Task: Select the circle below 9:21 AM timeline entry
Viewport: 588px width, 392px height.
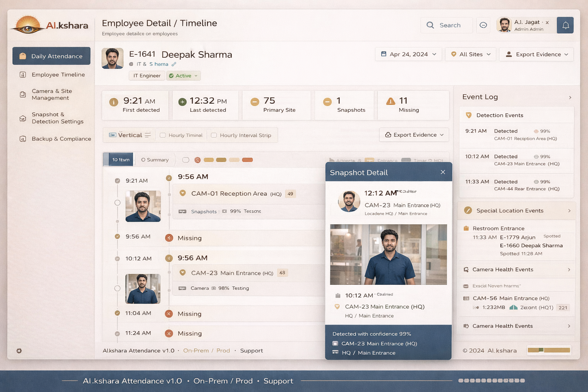Action: [x=118, y=203]
